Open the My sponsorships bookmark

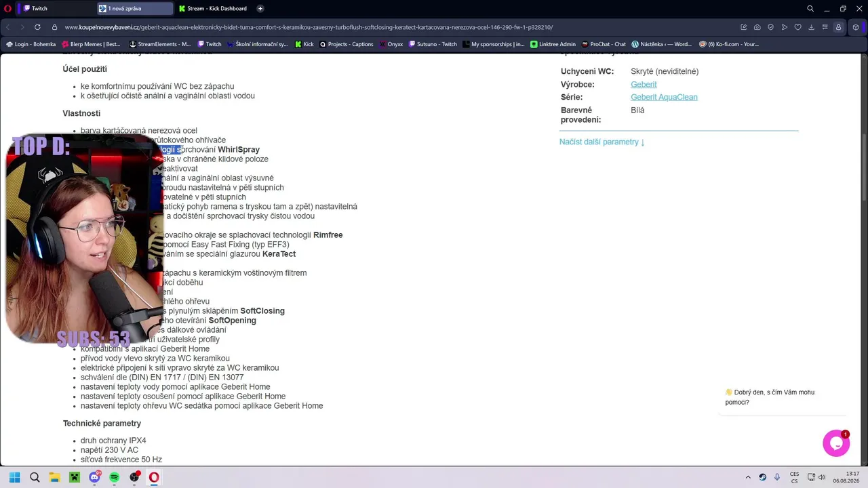(x=494, y=44)
